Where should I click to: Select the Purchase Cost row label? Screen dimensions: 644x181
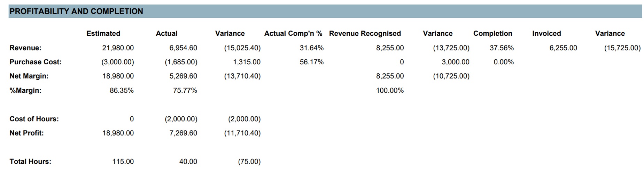[36, 62]
